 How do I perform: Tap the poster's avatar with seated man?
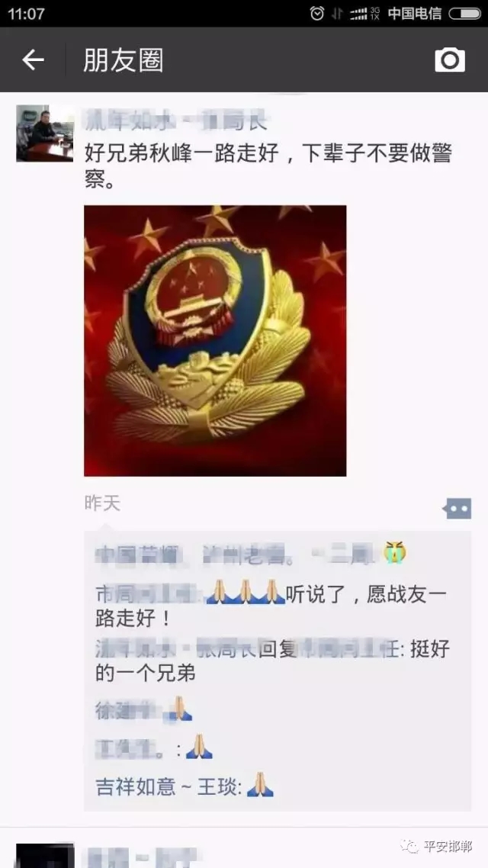tap(45, 133)
